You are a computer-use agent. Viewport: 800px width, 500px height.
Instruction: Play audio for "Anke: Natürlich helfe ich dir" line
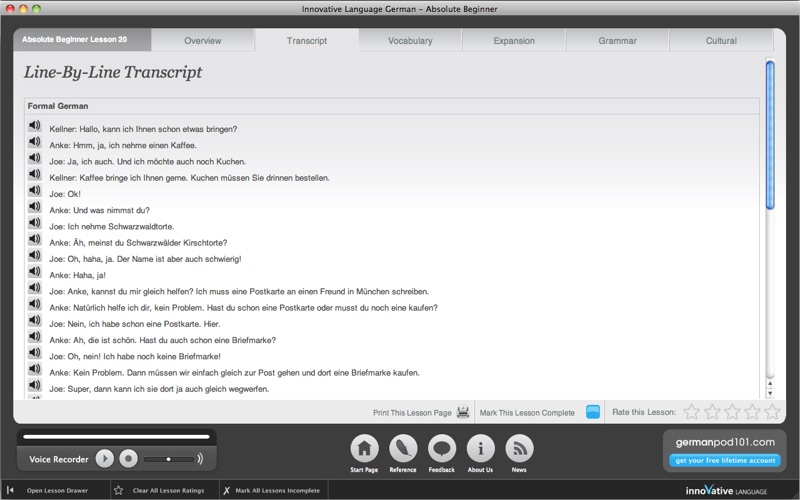coord(35,304)
